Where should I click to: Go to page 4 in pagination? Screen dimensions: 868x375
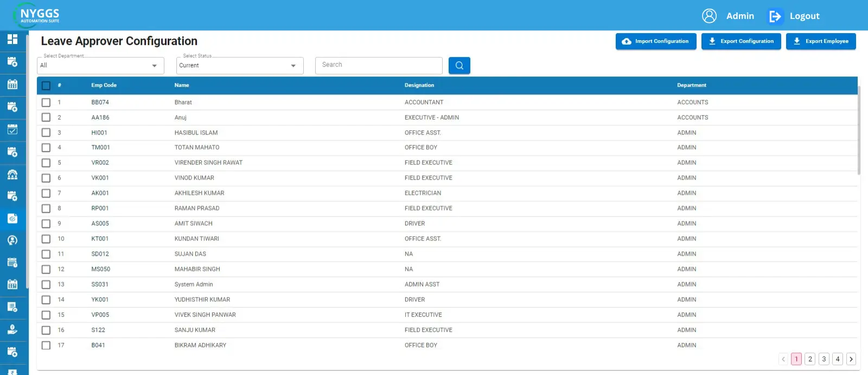point(838,359)
